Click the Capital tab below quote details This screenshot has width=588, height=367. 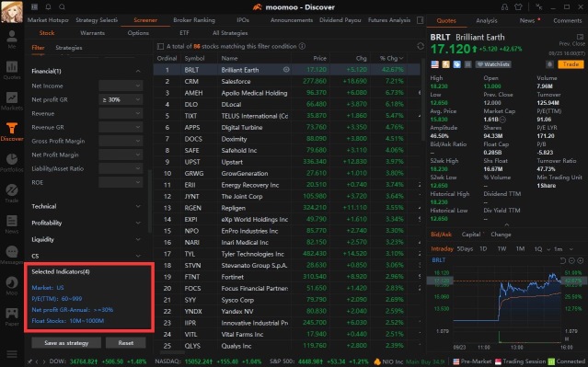tap(471, 235)
